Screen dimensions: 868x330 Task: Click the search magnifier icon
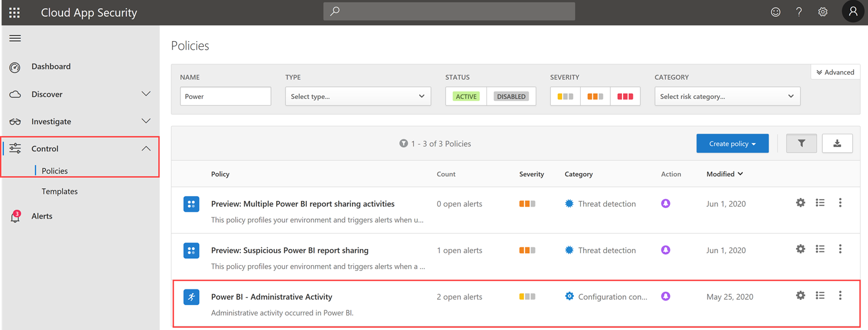tap(335, 12)
